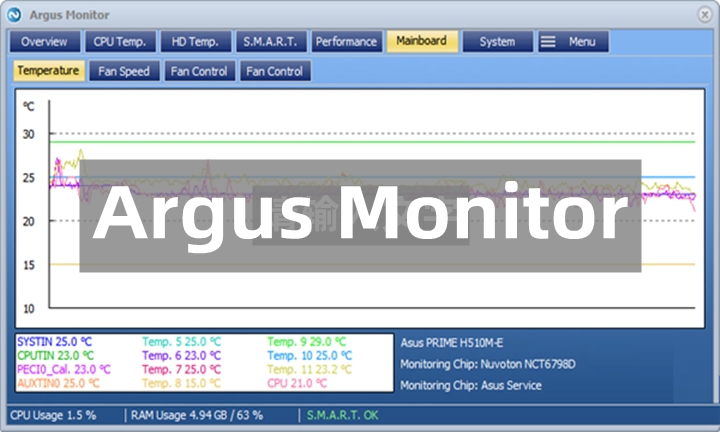This screenshot has width=720, height=432.
Task: Switch to the Overview tab
Action: tap(45, 42)
